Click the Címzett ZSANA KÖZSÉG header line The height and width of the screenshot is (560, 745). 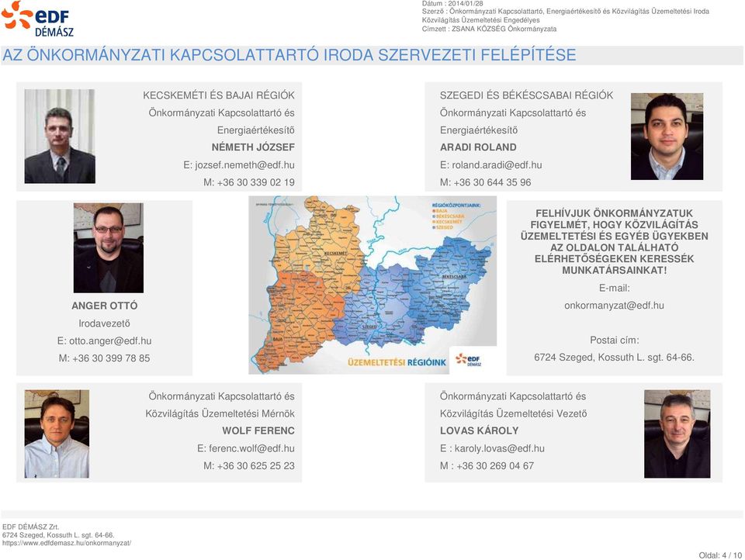(489, 29)
